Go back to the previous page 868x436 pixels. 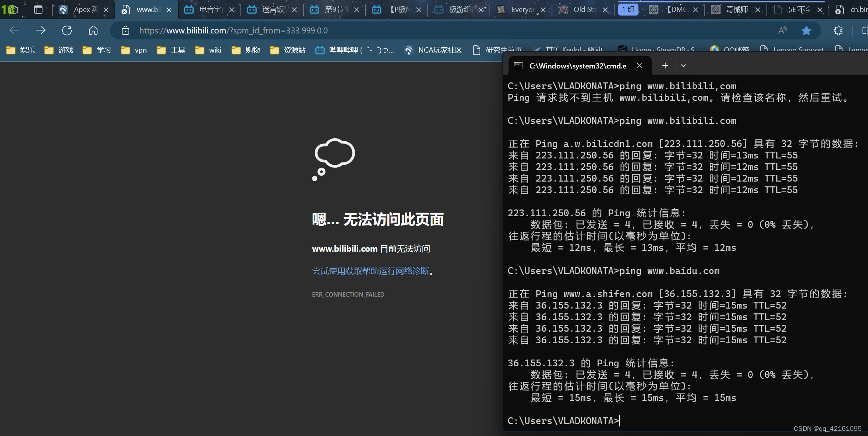click(x=14, y=30)
